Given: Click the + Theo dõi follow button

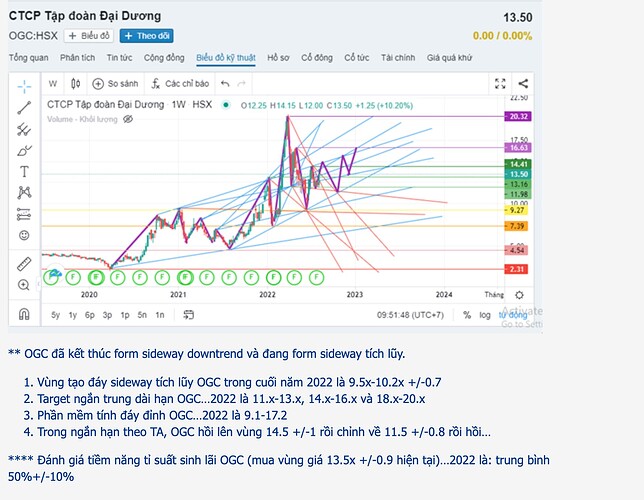Looking at the screenshot, I should click(147, 36).
